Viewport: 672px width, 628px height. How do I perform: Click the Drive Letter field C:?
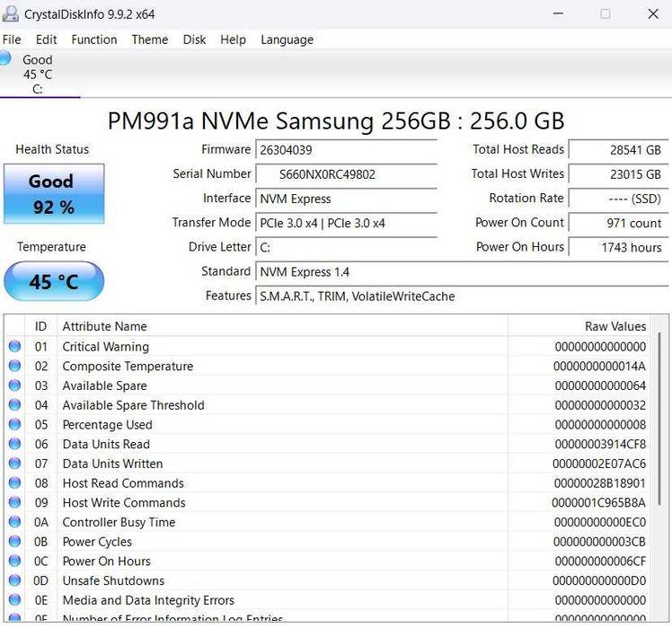pos(346,248)
